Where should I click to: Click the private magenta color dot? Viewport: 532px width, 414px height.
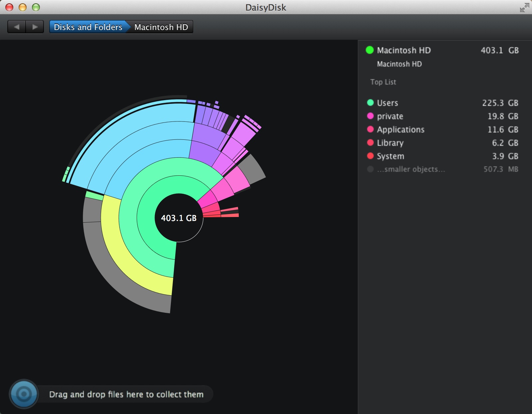(370, 116)
